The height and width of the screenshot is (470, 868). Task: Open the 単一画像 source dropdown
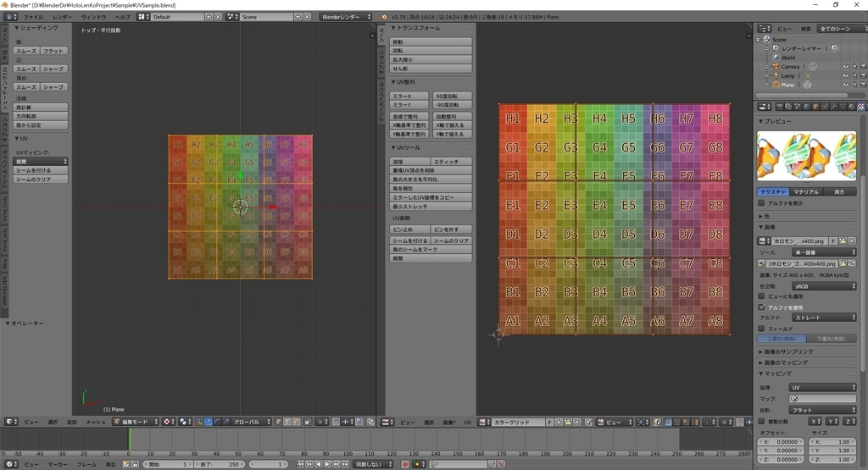tap(824, 252)
